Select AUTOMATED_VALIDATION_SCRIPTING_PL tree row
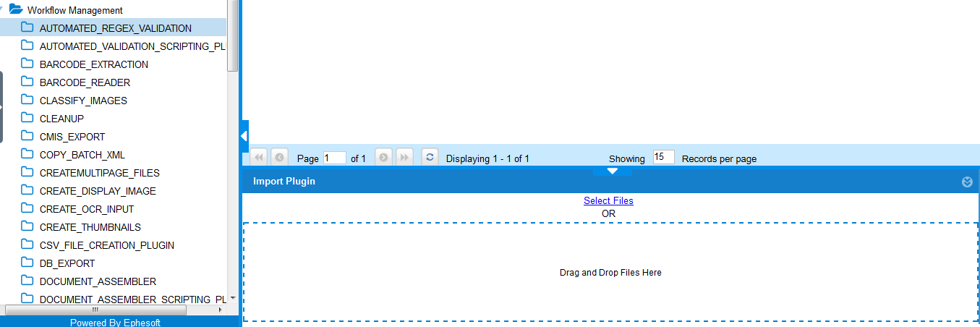Viewport: 980px width, 327px height. [x=114, y=46]
